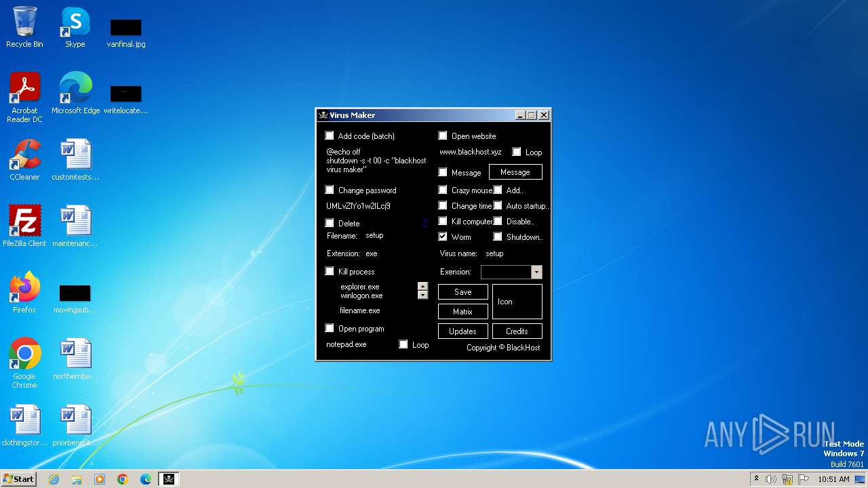Select the Google Chrome desktop shortcut
The image size is (868, 488).
click(24, 363)
